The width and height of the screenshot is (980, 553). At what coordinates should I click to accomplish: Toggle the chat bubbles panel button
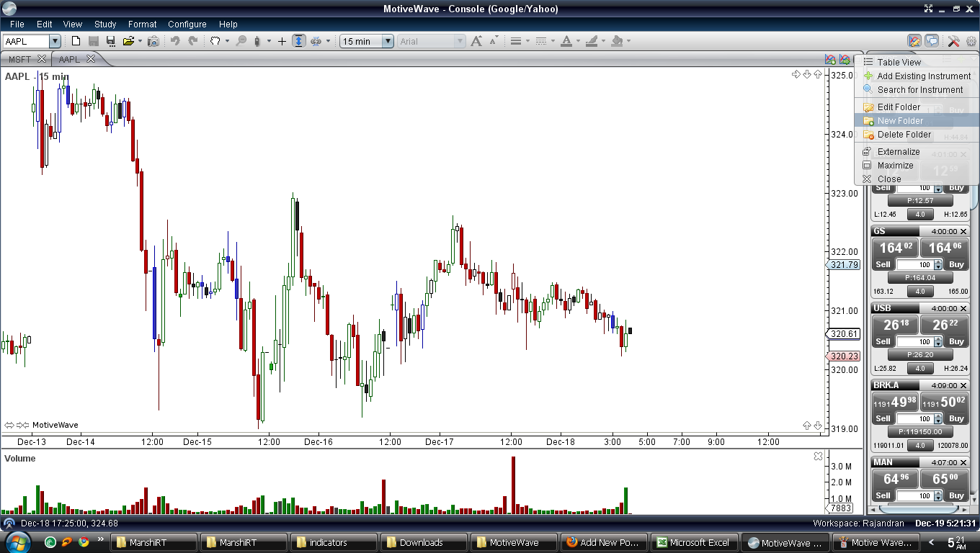(932, 41)
